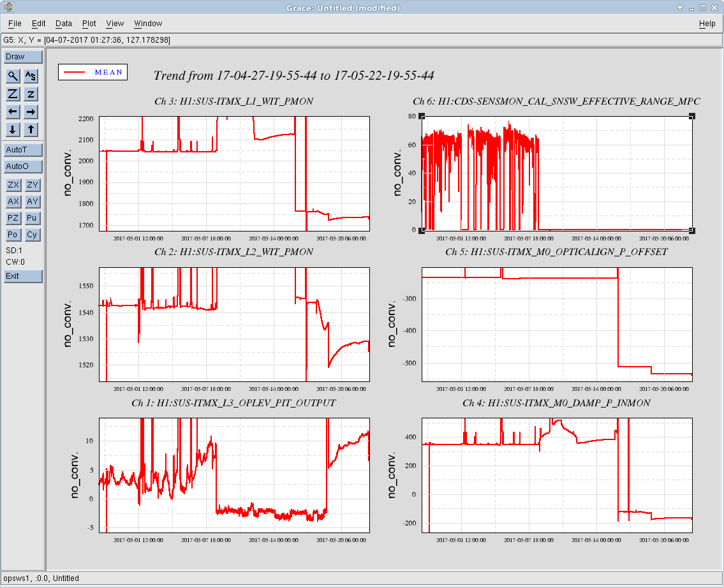Click the ZX zoom X button

(x=13, y=185)
